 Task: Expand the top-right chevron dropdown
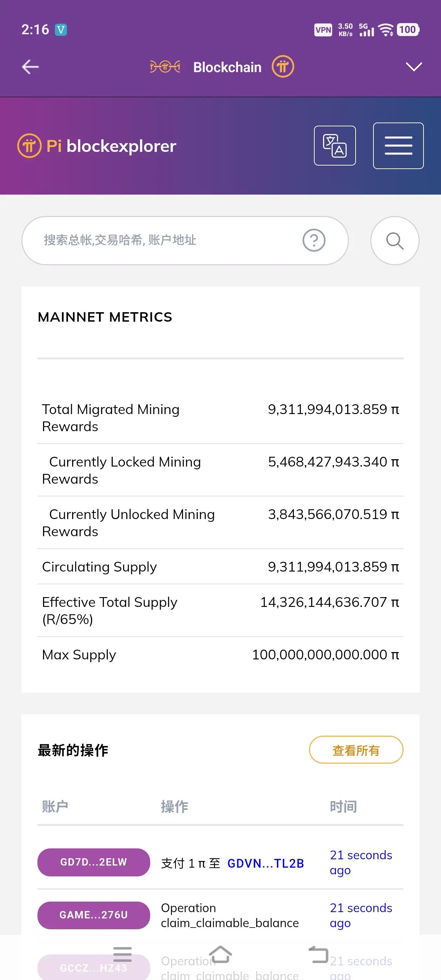click(x=414, y=67)
